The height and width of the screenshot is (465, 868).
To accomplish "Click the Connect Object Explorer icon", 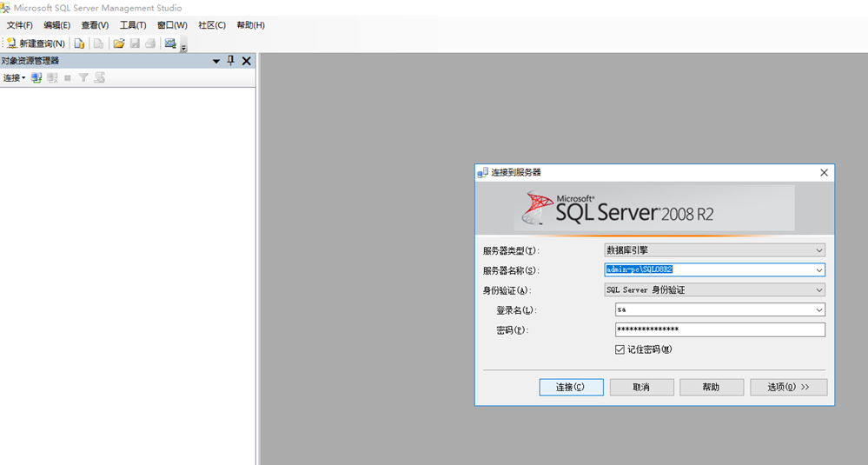I will pyautogui.click(x=36, y=78).
